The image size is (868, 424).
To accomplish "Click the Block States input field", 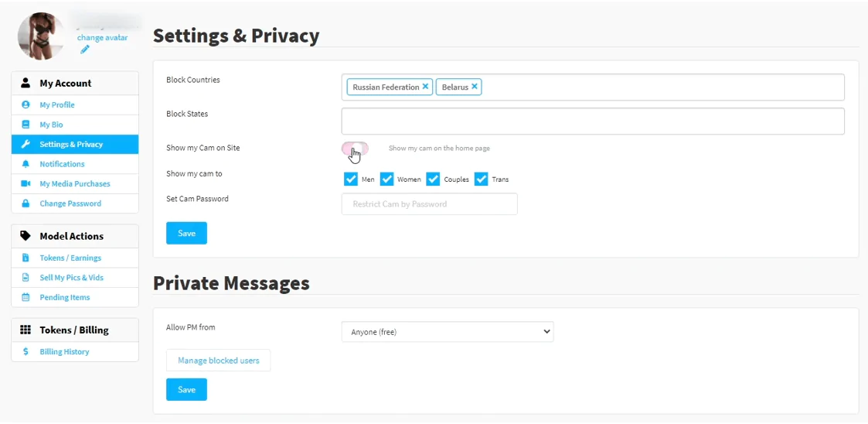I will coord(593,121).
